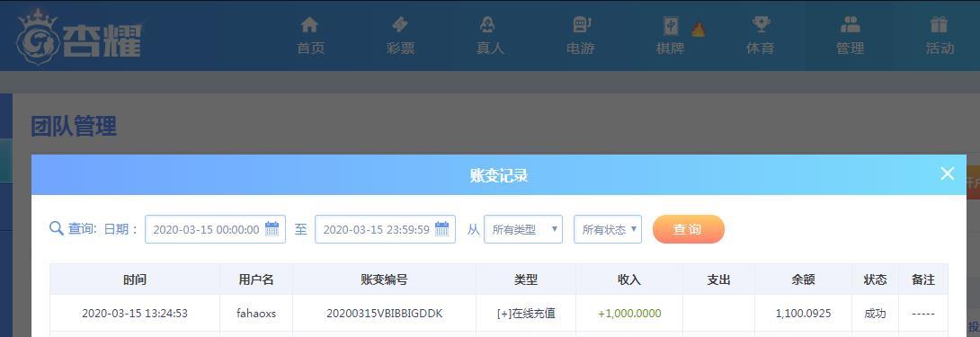Click the balance value 1,100.0925
The width and height of the screenshot is (980, 337).
803,314
